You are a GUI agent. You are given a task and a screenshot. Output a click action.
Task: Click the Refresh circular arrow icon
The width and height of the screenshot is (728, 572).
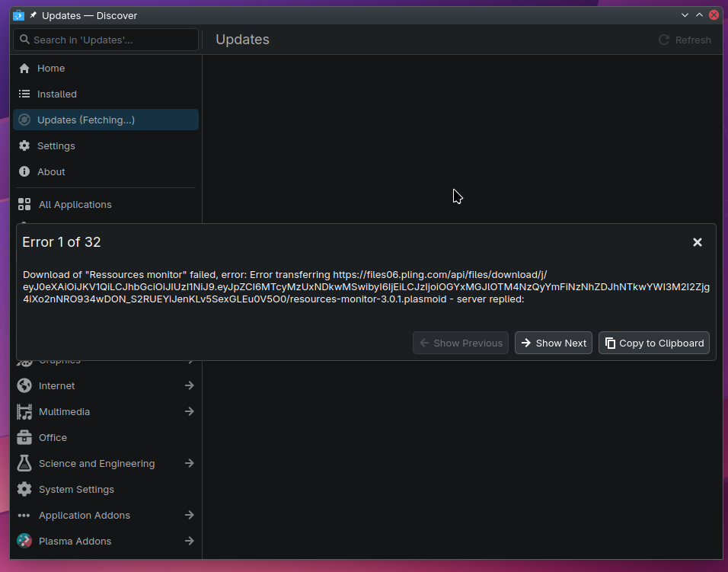(664, 40)
